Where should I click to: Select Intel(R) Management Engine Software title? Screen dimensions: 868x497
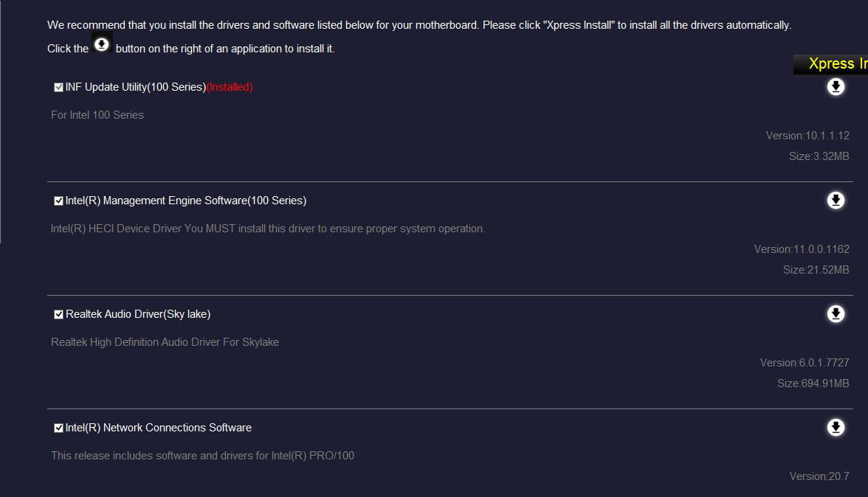click(186, 200)
